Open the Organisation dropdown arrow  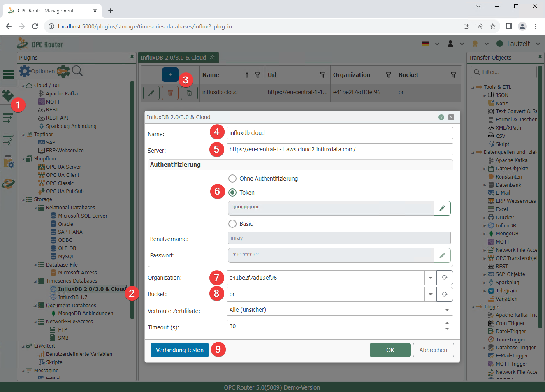431,278
